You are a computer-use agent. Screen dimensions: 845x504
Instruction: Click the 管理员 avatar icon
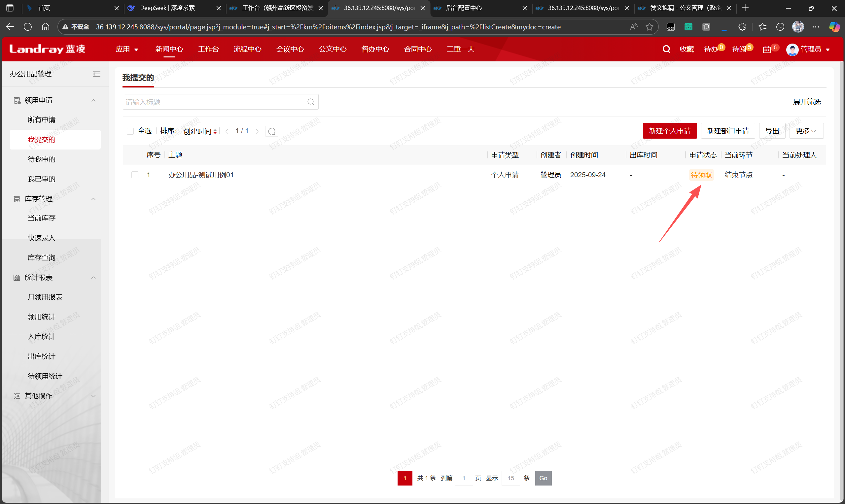pos(792,50)
